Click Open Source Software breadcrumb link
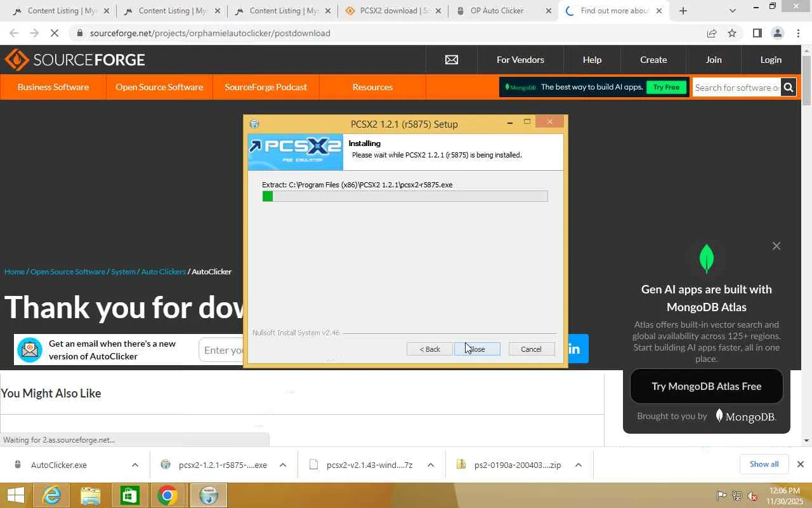This screenshot has height=508, width=812. click(x=68, y=272)
